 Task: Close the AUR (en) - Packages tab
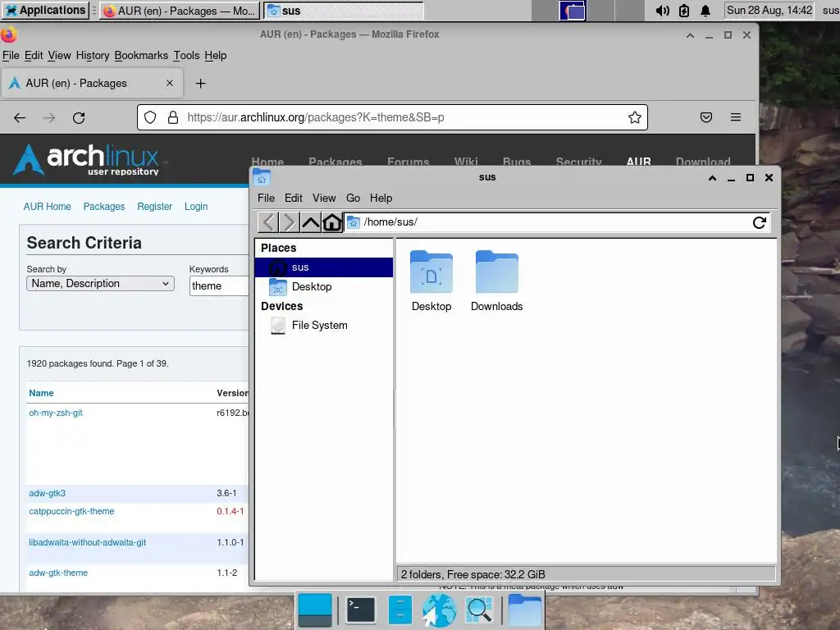tap(169, 83)
